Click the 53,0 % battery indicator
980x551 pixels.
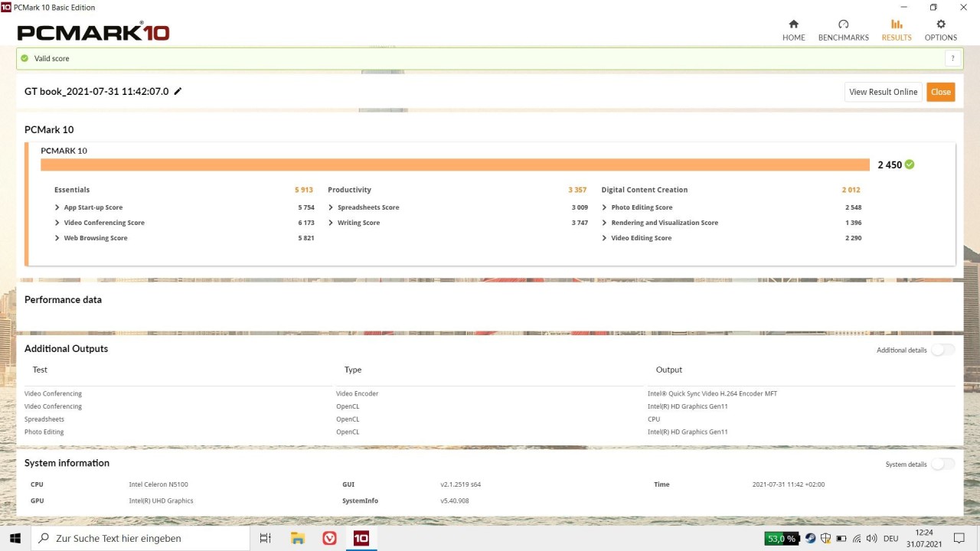(781, 539)
